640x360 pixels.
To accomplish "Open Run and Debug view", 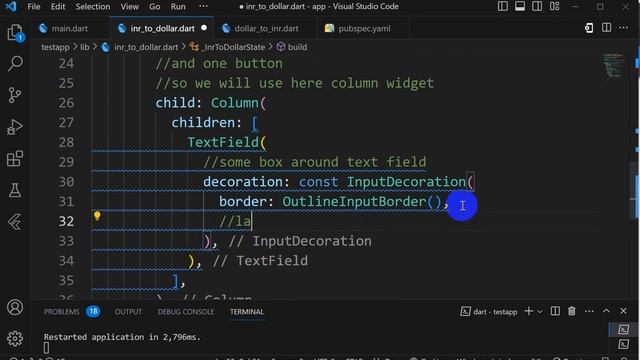I will click(x=15, y=127).
